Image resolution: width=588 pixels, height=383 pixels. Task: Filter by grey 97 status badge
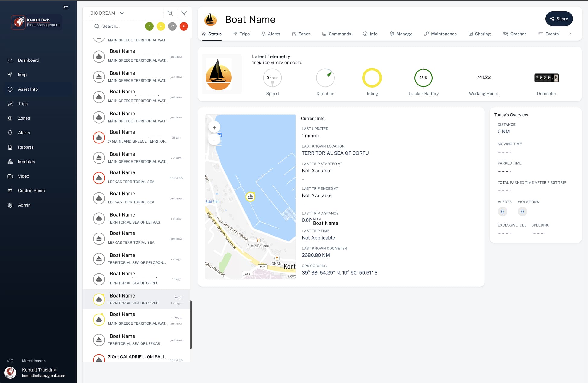tap(172, 26)
